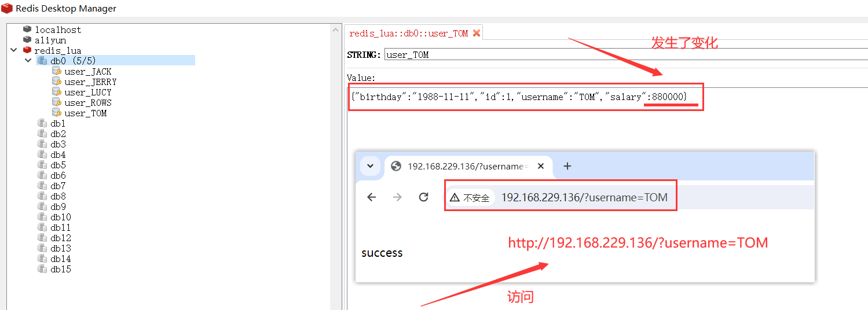Collapse the db0 database node
The height and width of the screenshot is (310, 868).
[x=28, y=61]
